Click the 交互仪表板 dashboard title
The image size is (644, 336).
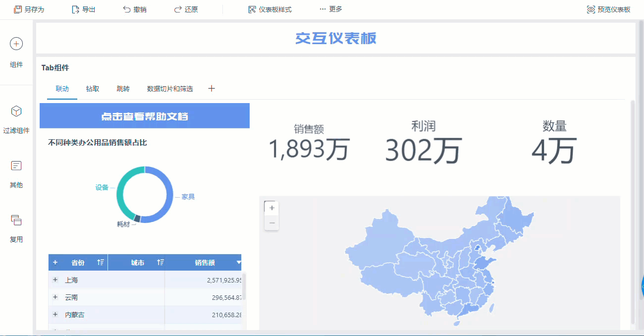(336, 38)
